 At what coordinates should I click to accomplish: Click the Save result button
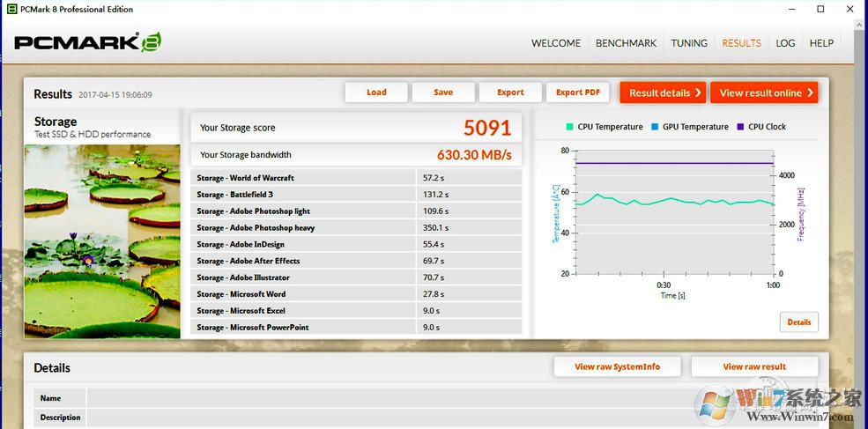pyautogui.click(x=443, y=92)
